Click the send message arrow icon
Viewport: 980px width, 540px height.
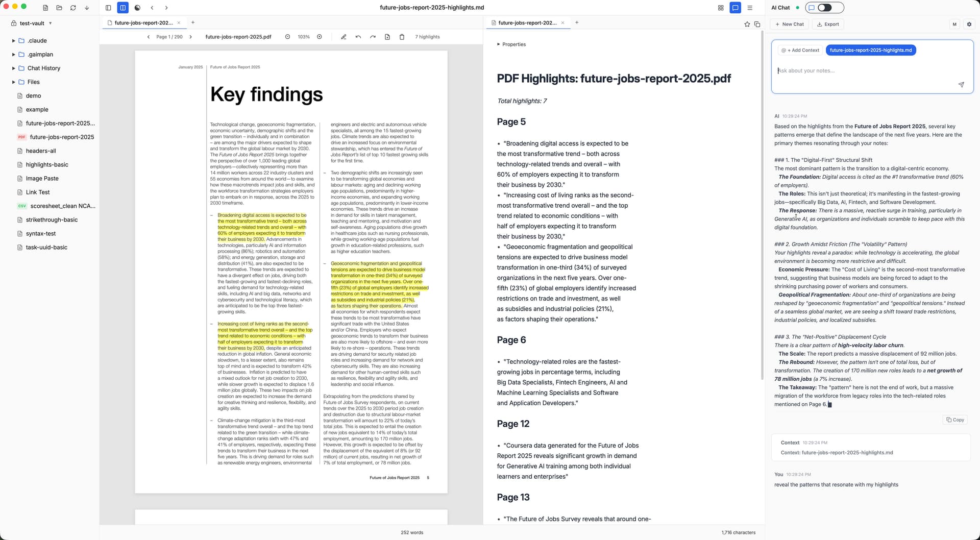961,85
